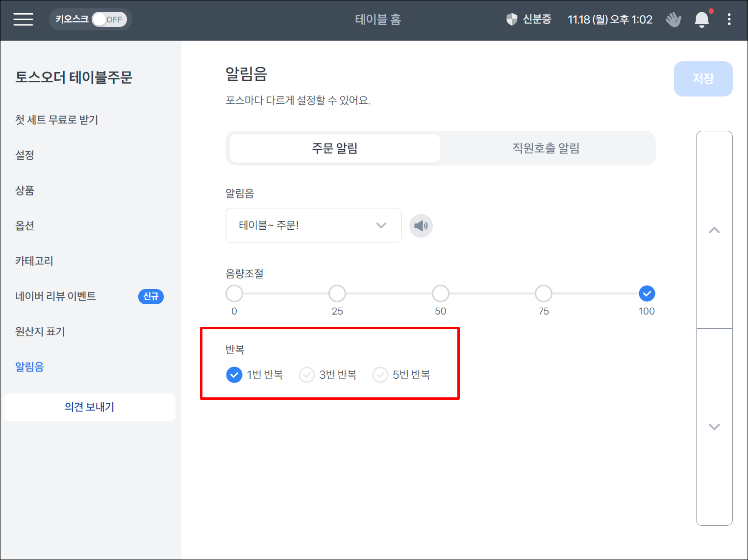This screenshot has height=560, width=748.
Task: Select 1번 반복 repeat option
Action: [x=234, y=375]
